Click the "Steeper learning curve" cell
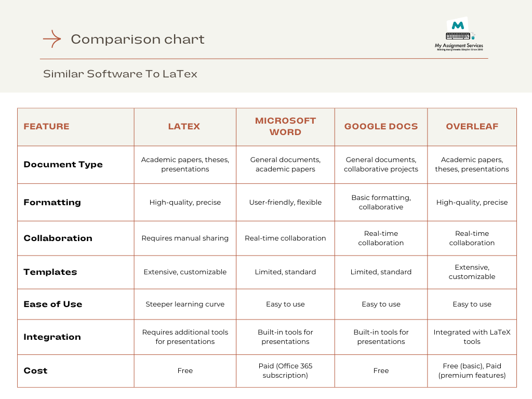Viewport: 532px width, 399px height. (185, 304)
